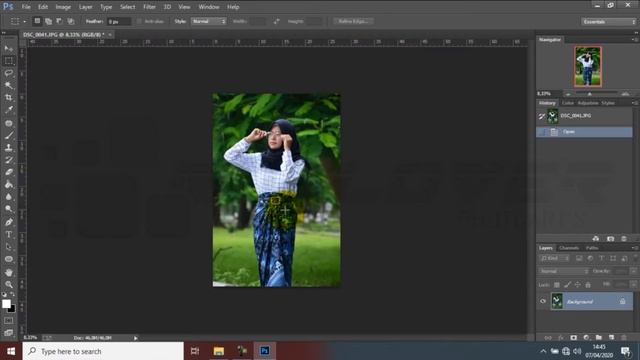Click the Refine Edge button
The height and width of the screenshot is (360, 640).
[353, 21]
